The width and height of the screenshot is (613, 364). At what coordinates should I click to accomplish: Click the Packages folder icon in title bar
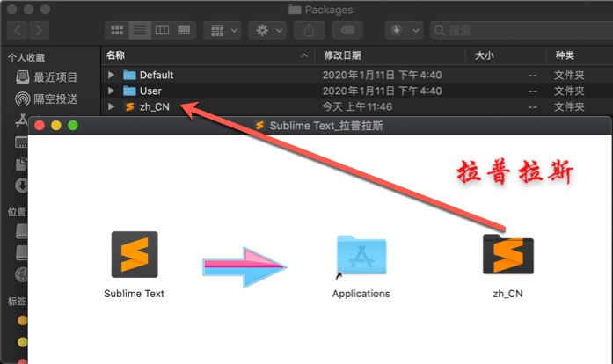[295, 10]
